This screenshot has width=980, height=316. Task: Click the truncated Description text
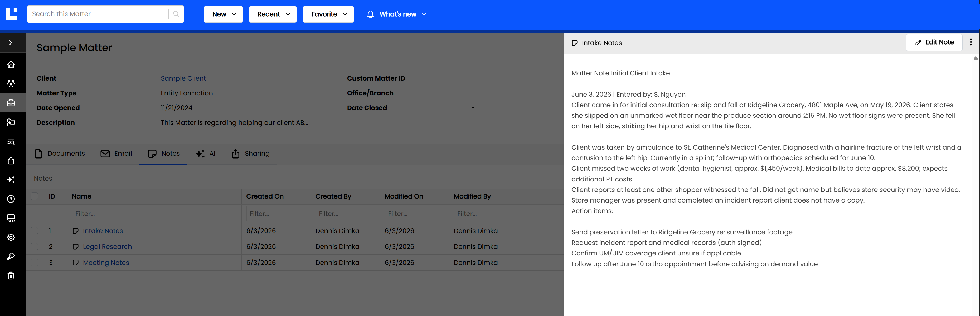(234, 123)
